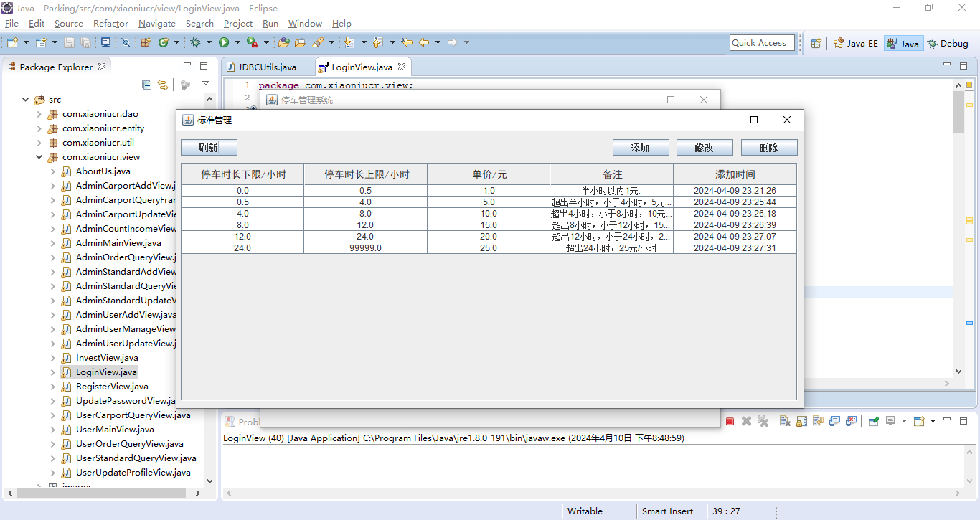
Task: Click the New file toolbar icon
Action: click(12, 42)
